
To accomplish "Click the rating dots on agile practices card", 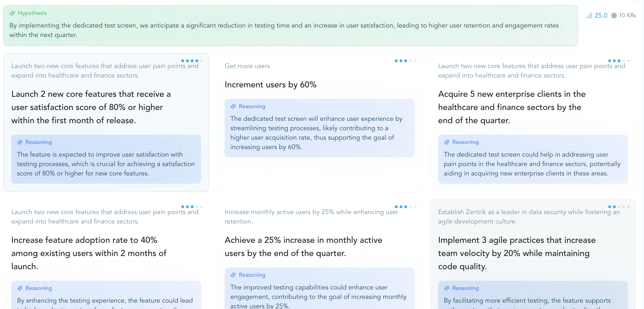I will point(619,207).
